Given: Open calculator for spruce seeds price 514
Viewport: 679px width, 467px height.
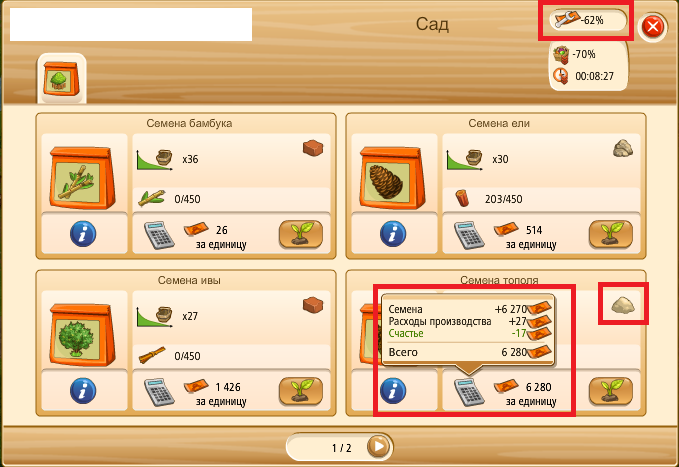Looking at the screenshot, I should 469,236.
